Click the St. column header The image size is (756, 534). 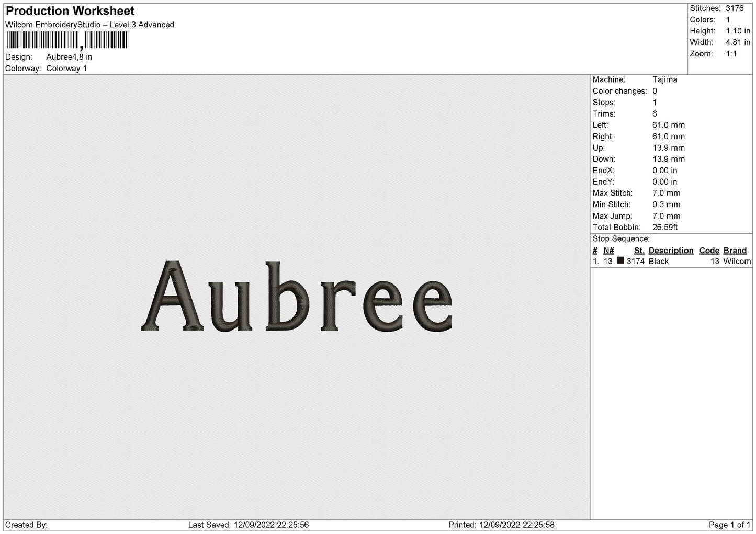point(639,251)
